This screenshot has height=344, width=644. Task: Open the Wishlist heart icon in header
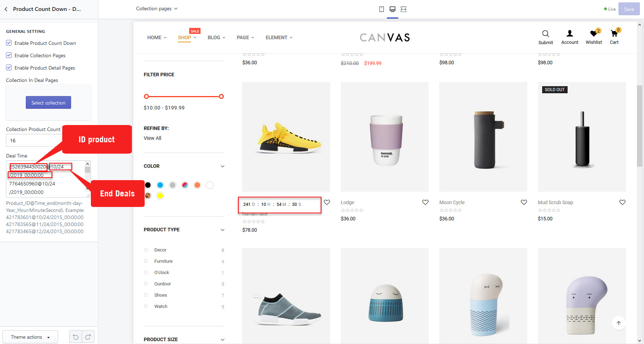593,34
